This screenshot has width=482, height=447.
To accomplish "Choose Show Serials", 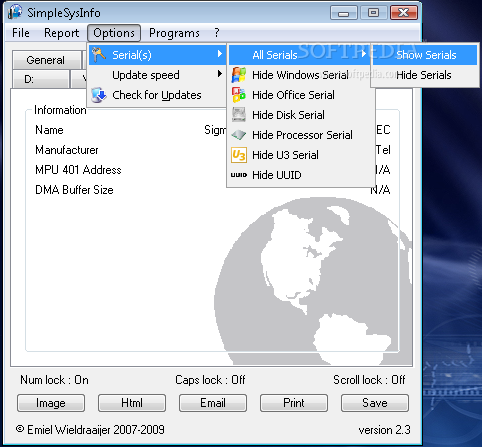I will pyautogui.click(x=425, y=55).
